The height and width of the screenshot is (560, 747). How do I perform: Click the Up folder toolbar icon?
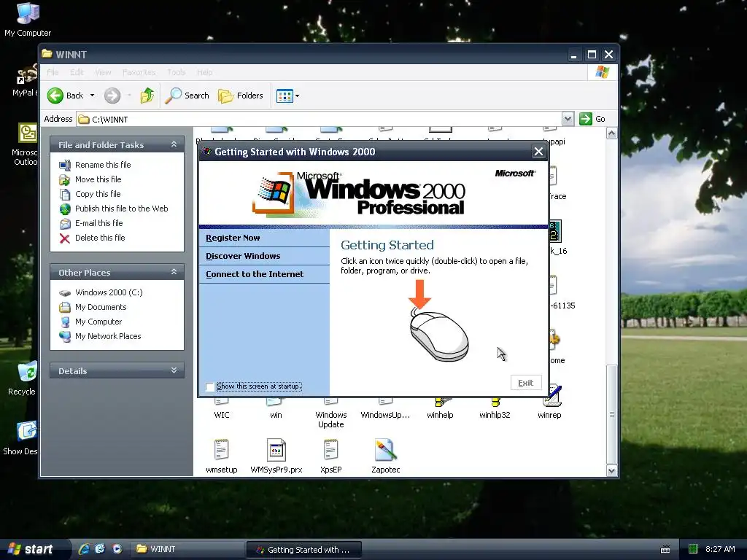[147, 96]
